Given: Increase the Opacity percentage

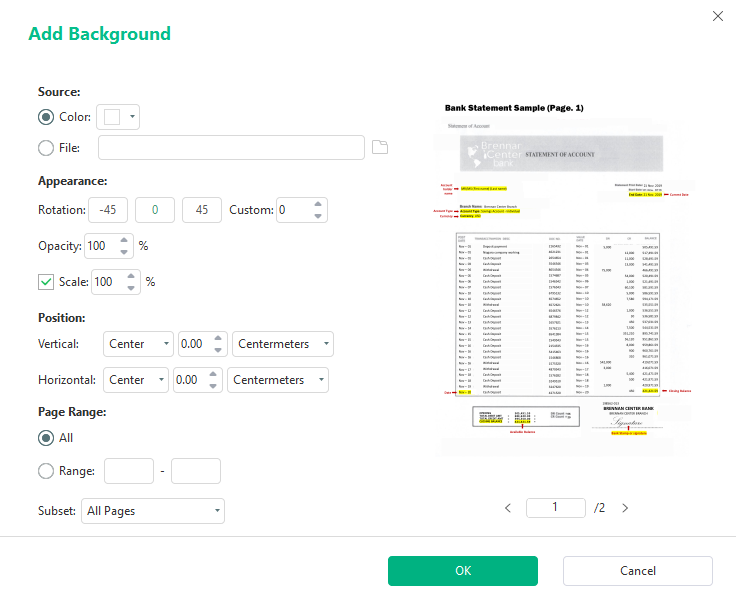Looking at the screenshot, I should 124,240.
